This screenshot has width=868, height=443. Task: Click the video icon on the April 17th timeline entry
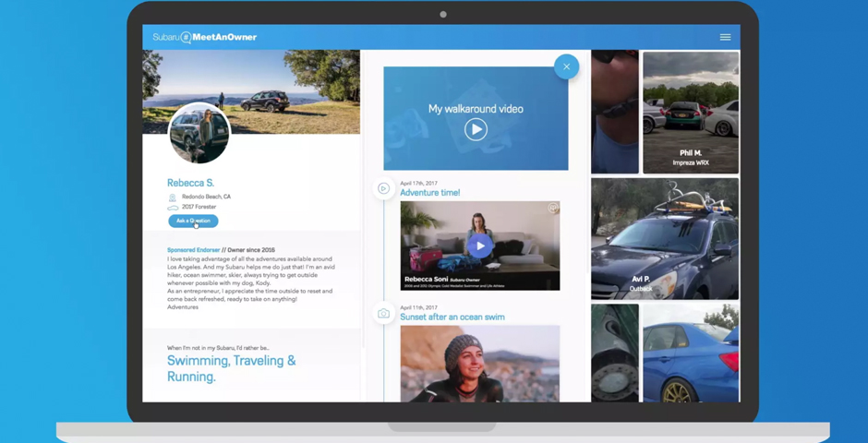(x=383, y=188)
